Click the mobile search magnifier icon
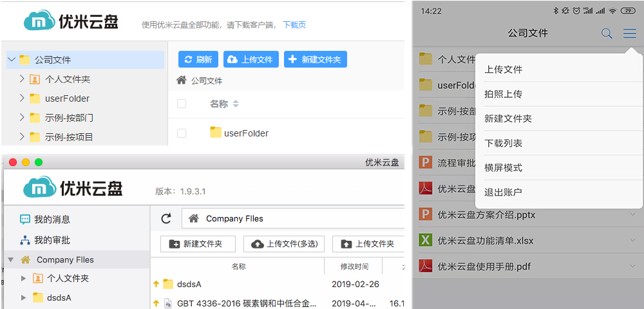 click(x=606, y=33)
